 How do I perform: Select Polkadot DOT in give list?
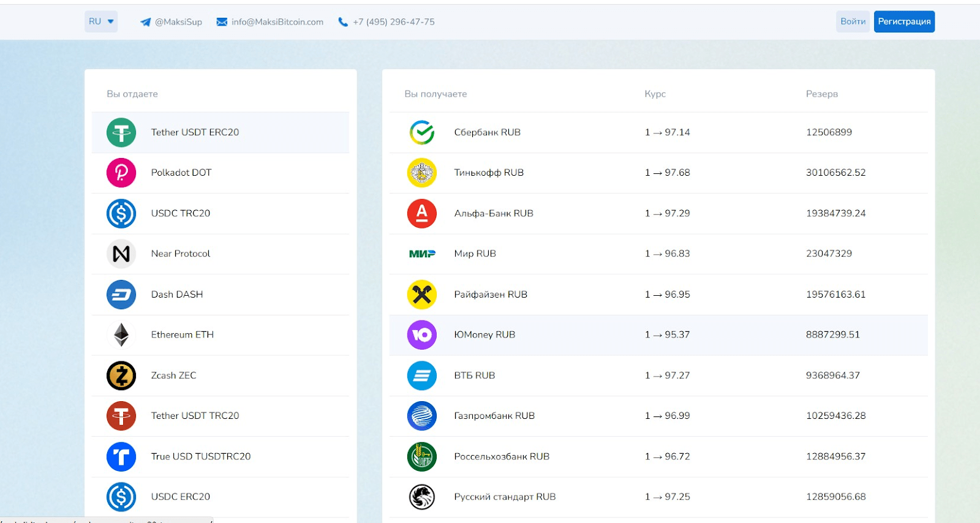[221, 173]
